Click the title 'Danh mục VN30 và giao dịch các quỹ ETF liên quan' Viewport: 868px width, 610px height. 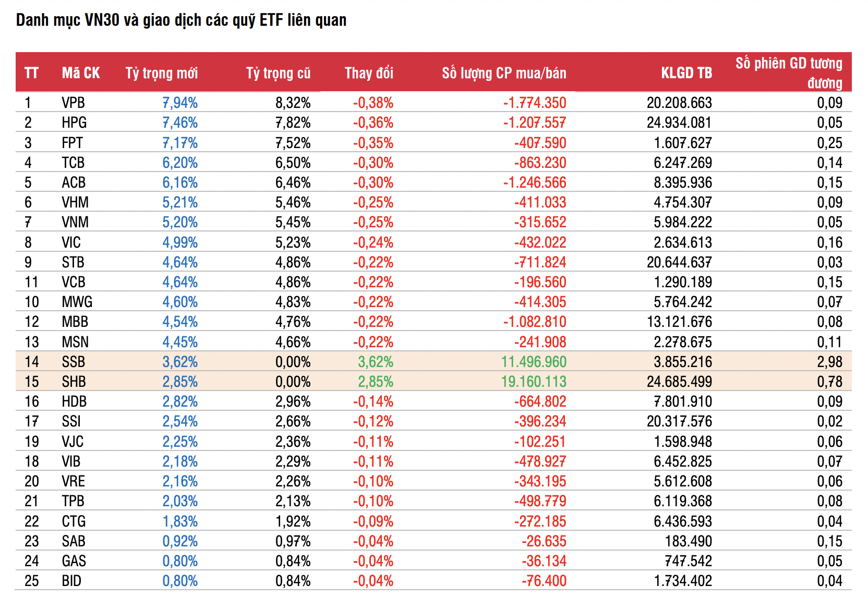(181, 20)
